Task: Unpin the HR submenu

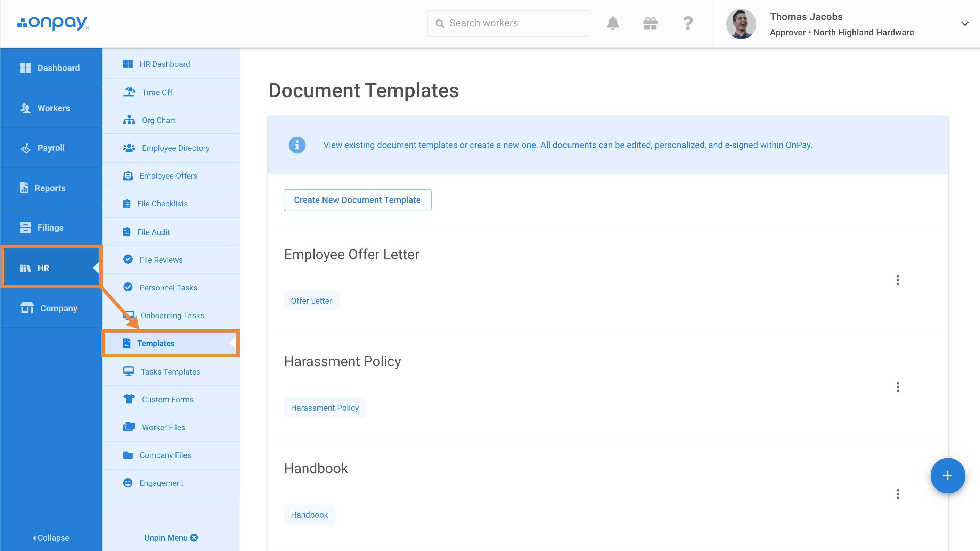Action: pos(171,538)
